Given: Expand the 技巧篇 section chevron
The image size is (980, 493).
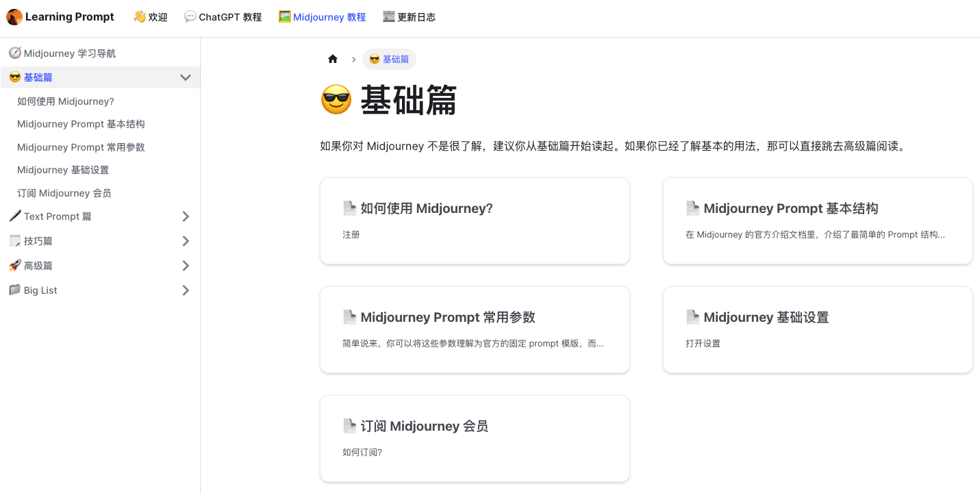Looking at the screenshot, I should tap(186, 241).
